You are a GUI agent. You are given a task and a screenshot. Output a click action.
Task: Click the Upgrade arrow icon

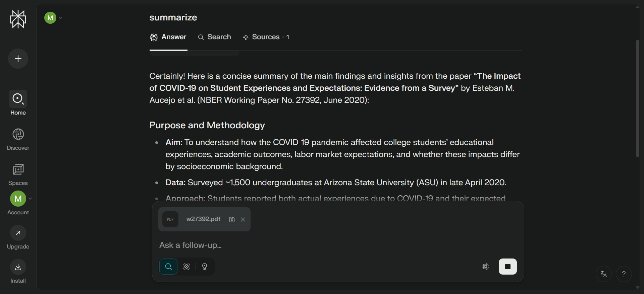pyautogui.click(x=18, y=233)
